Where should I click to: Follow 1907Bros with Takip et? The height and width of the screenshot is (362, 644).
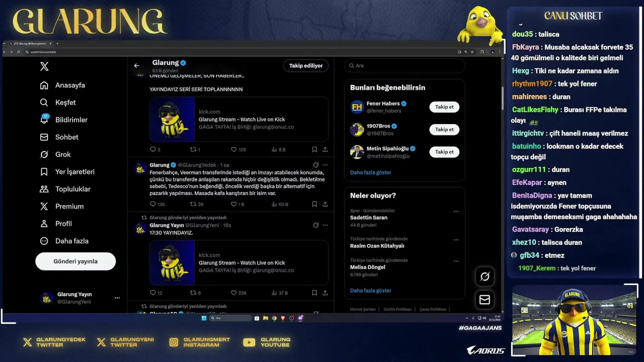click(444, 129)
